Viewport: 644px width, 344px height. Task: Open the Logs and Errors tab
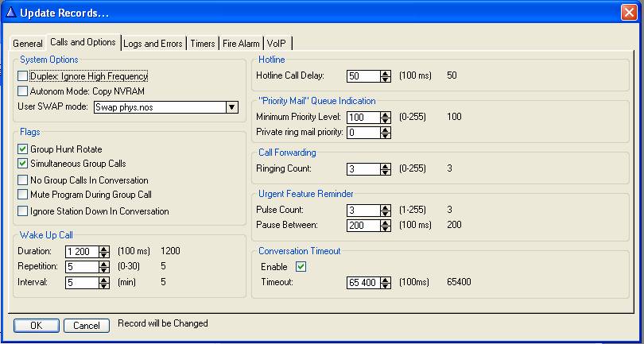[x=153, y=44]
